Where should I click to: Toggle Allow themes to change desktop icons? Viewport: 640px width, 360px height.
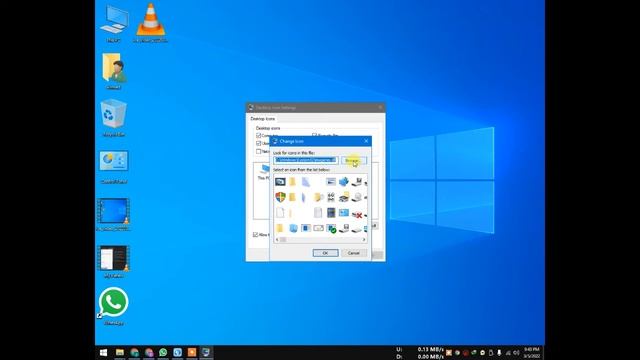[x=255, y=235]
